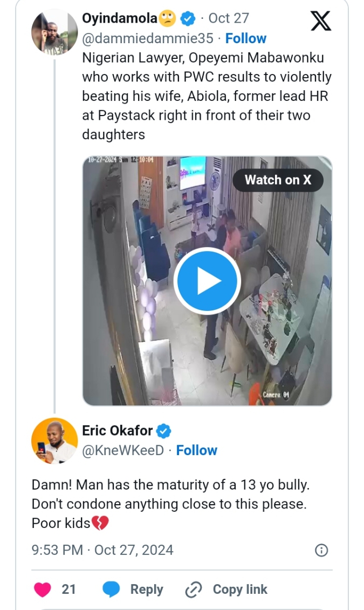Open Eric Okafor's profile avatar
364x610 pixels.
[x=54, y=441]
